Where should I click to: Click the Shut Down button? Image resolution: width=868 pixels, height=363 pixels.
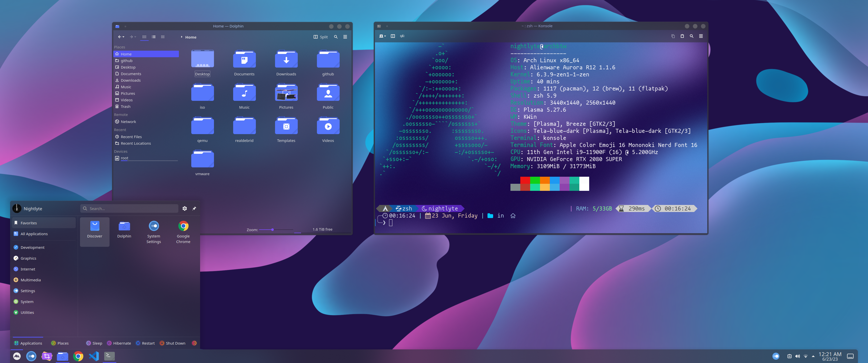point(173,343)
